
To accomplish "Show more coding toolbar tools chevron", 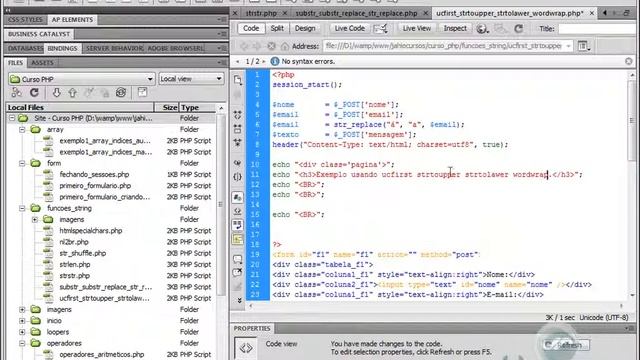I will tap(239, 300).
